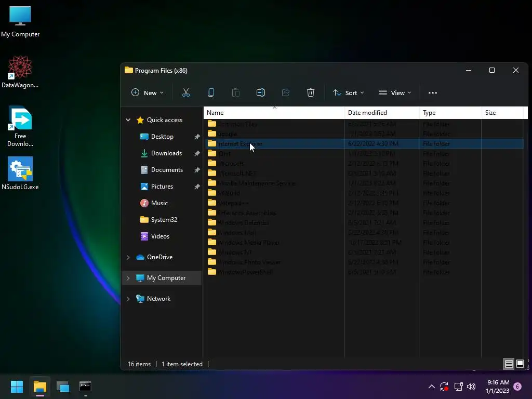Click the pin icon beside Documents
Viewport: 532px width, 399px height.
click(197, 170)
